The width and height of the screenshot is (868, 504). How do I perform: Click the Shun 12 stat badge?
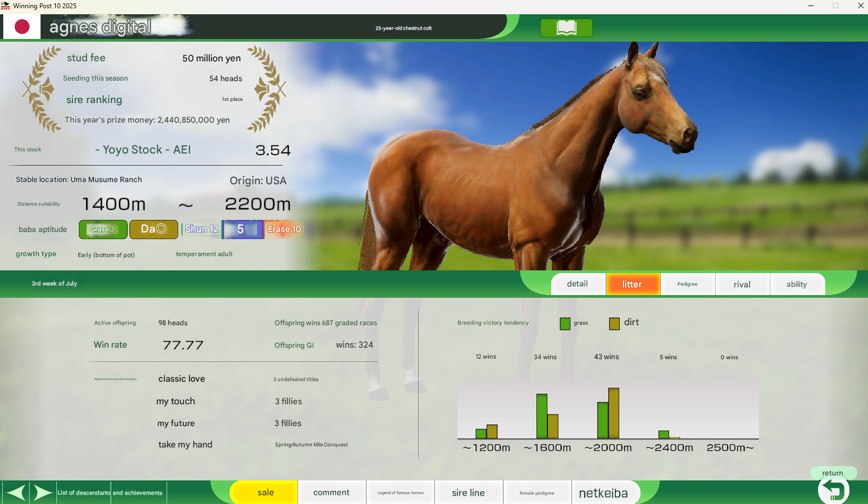201,229
